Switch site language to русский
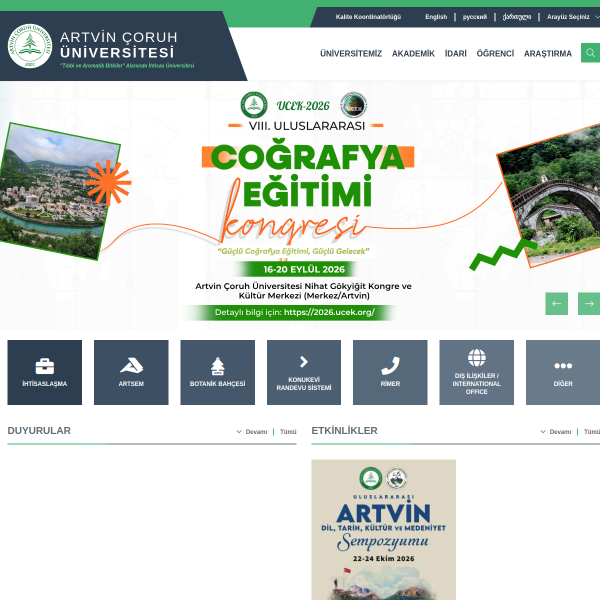Viewport: 600px width, 600px height. pos(475,17)
